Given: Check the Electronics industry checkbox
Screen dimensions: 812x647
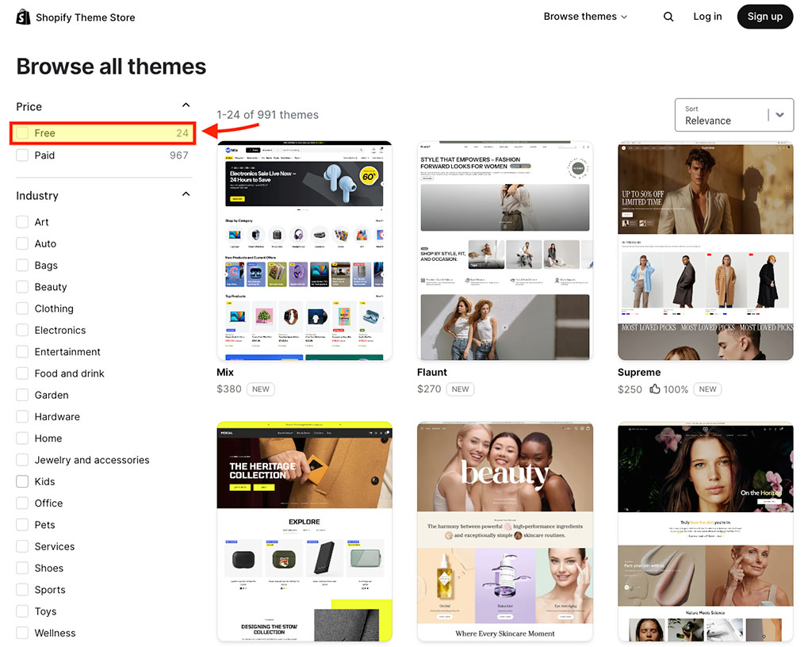Looking at the screenshot, I should click(x=23, y=330).
